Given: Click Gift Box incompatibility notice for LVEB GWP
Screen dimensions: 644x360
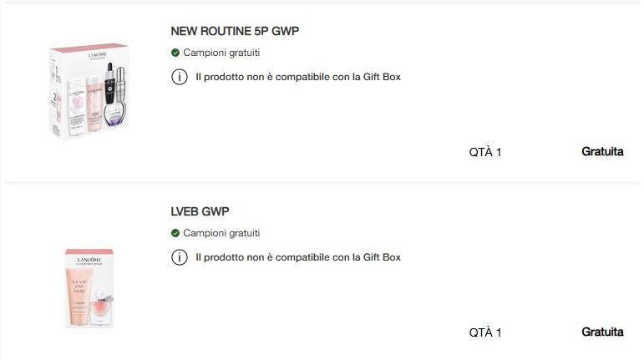Looking at the screenshot, I should tap(297, 257).
